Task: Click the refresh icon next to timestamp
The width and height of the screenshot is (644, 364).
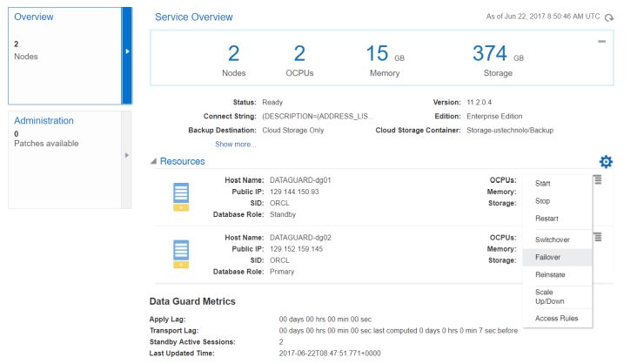Action: tap(609, 17)
